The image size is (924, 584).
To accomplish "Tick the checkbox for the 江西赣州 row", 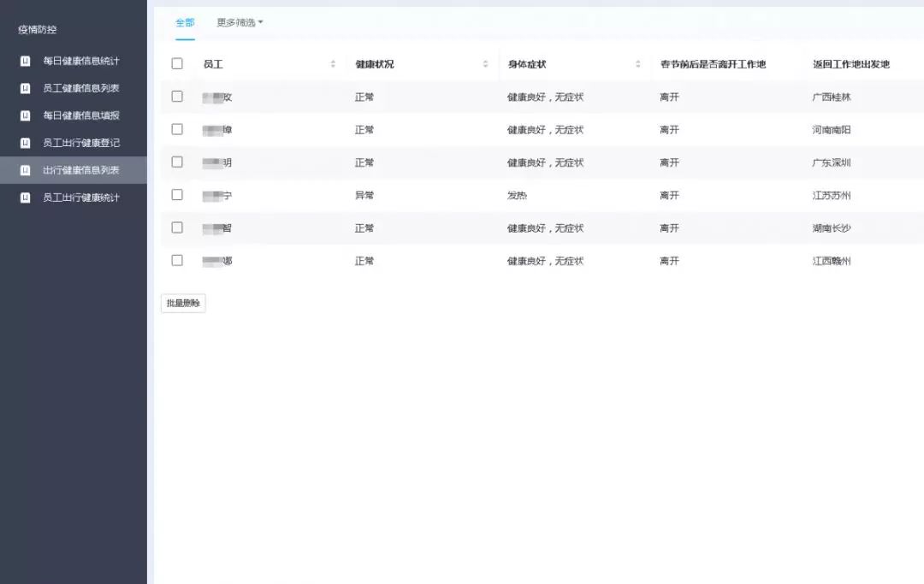I will click(177, 260).
